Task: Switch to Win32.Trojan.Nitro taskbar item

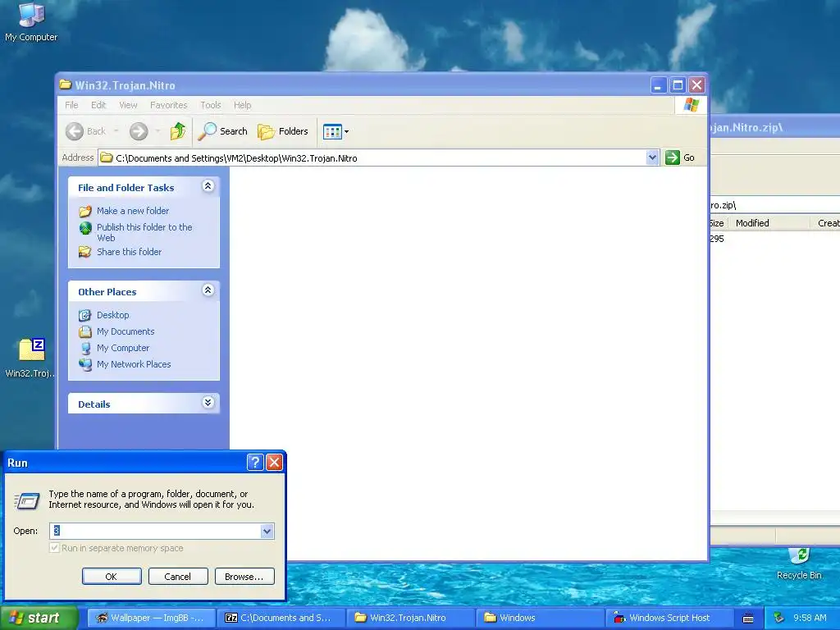Action: pos(410,619)
